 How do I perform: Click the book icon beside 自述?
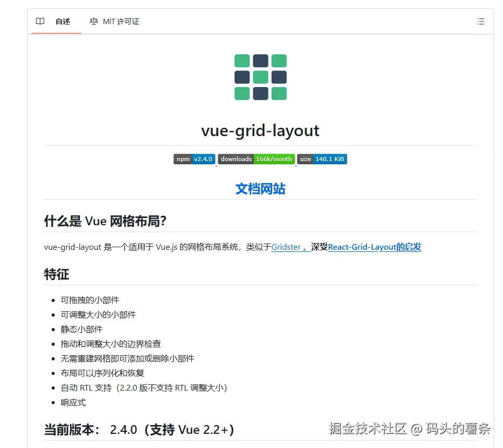click(x=40, y=21)
